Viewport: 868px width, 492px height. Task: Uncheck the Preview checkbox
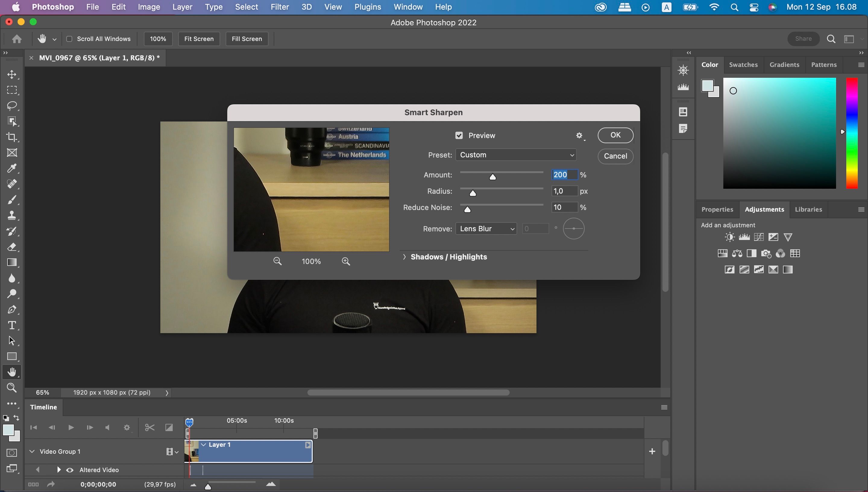point(459,135)
